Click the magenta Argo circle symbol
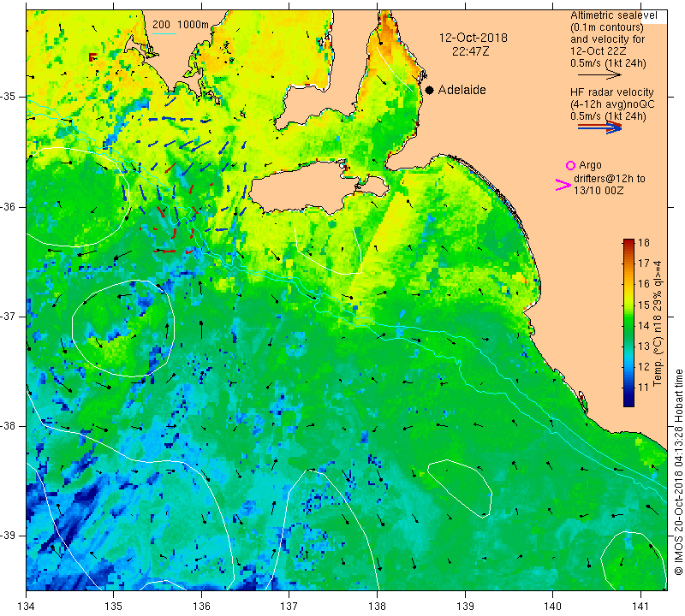The image size is (685, 616). click(x=570, y=165)
